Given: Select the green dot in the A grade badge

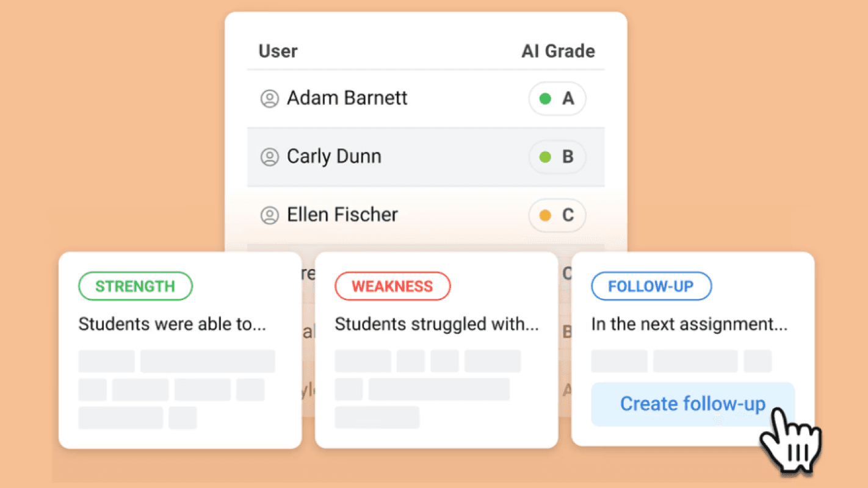Looking at the screenshot, I should click(x=546, y=99).
